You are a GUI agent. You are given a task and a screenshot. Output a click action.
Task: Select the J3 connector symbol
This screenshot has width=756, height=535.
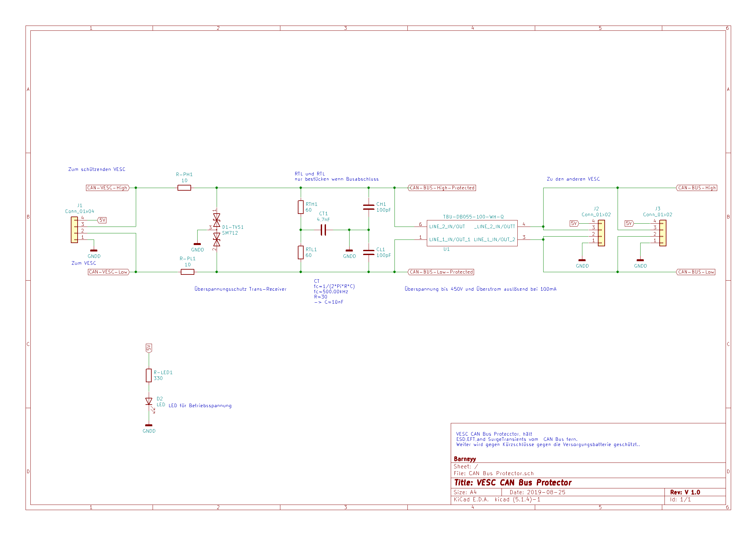pos(663,233)
